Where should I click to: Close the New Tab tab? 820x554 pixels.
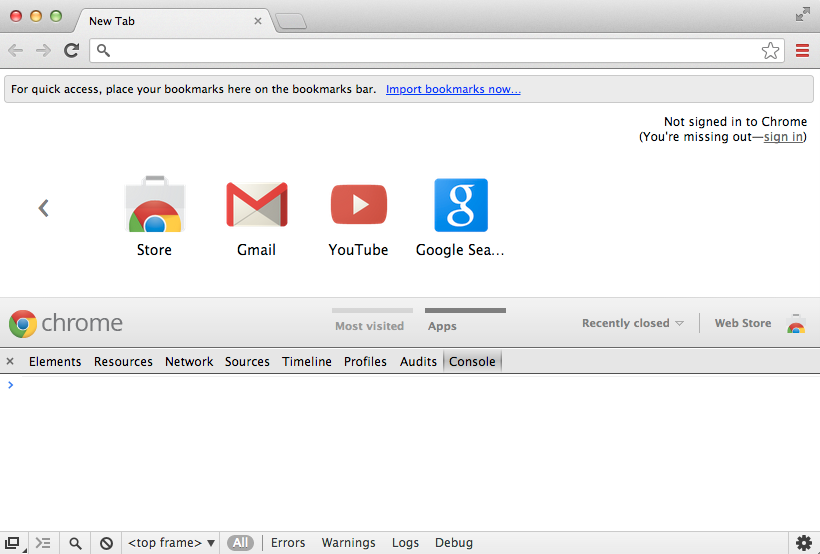[258, 21]
